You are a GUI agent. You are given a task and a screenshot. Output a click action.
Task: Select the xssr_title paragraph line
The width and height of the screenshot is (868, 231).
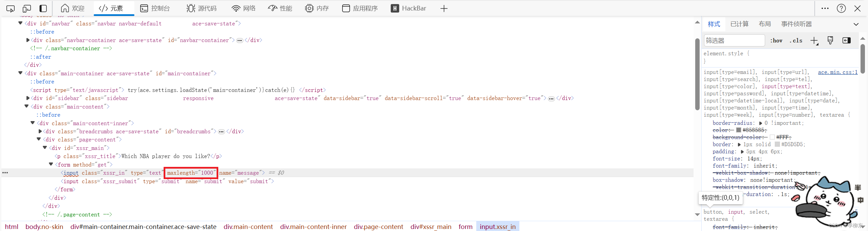click(138, 156)
